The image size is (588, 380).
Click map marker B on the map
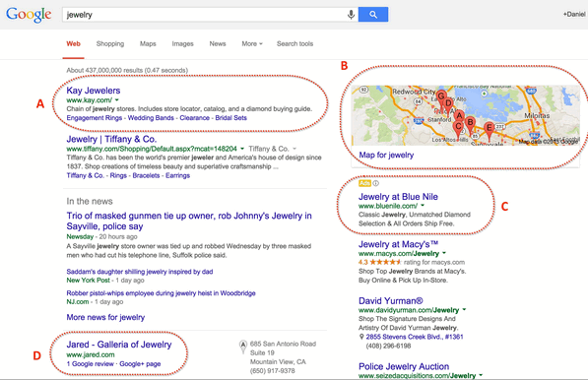coord(470,125)
